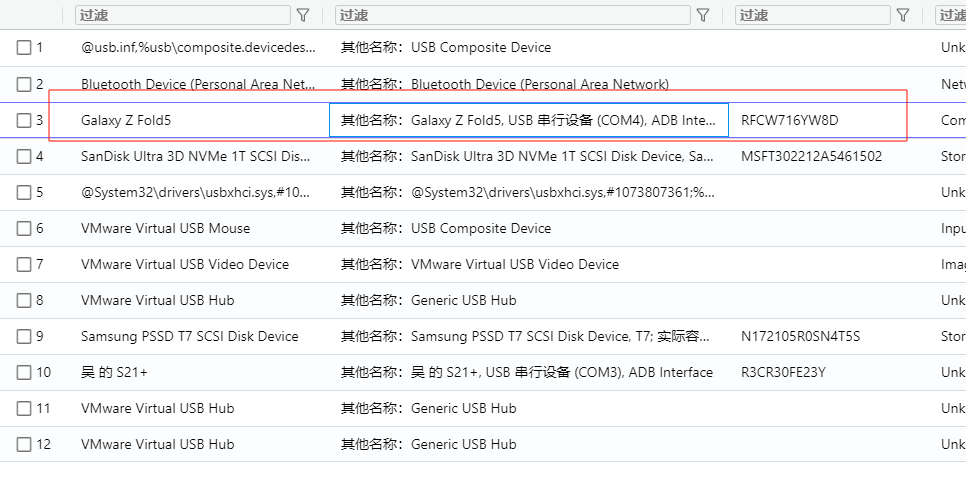
Task: Click the funnel icon beside the serial-number filter box
Action: click(x=903, y=15)
